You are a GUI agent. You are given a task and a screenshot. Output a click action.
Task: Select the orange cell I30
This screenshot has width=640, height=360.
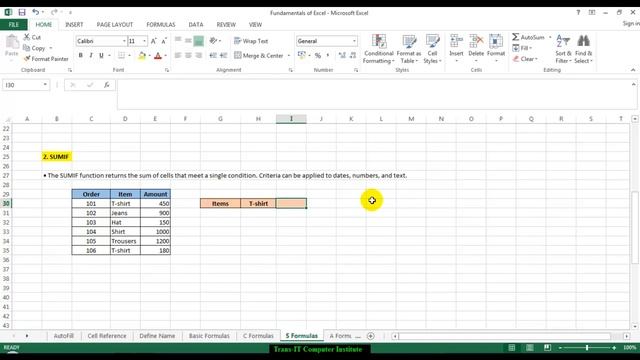click(x=291, y=203)
